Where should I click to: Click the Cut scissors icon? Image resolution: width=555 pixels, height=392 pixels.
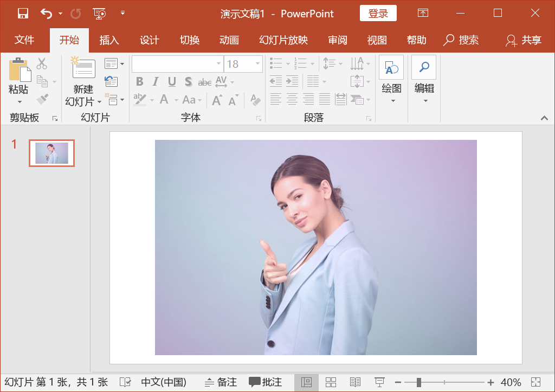tap(42, 64)
